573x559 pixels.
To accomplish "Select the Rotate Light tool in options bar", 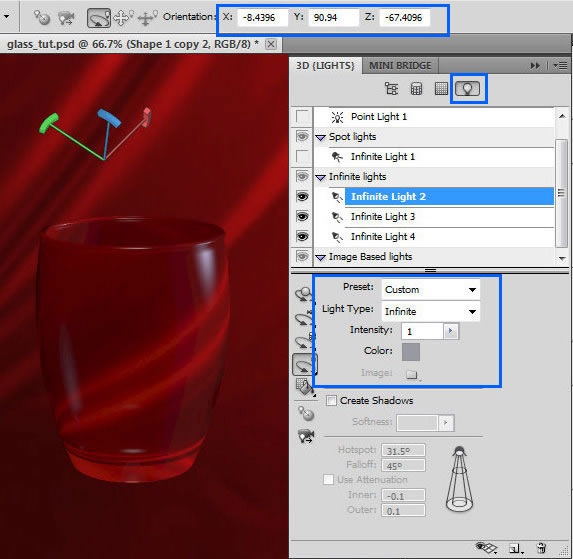I will (99, 18).
